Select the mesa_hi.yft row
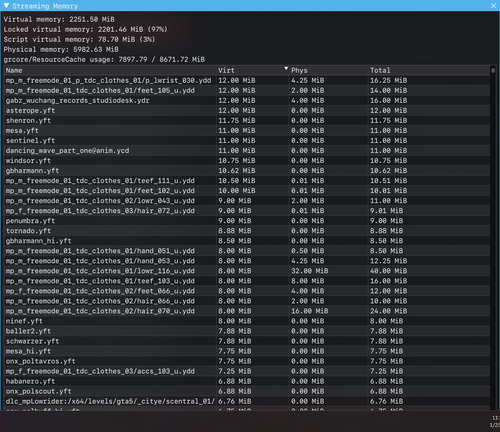The width and height of the screenshot is (500, 432). pos(247,351)
